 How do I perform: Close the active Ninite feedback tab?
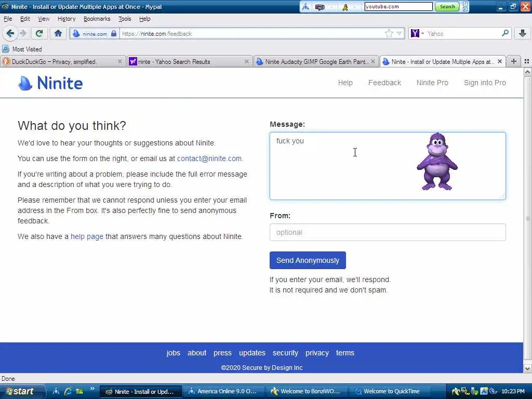coord(500,61)
